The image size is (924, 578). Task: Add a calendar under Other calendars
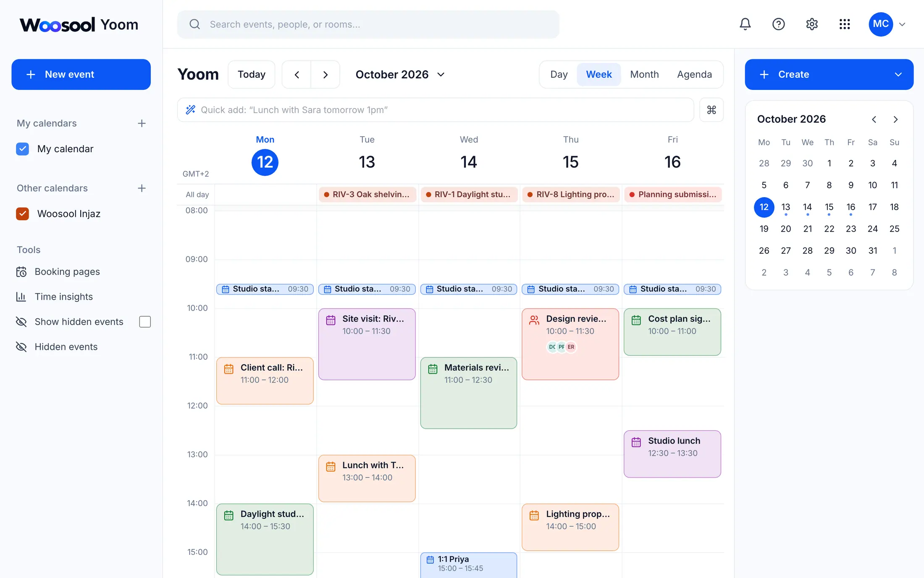tap(142, 188)
